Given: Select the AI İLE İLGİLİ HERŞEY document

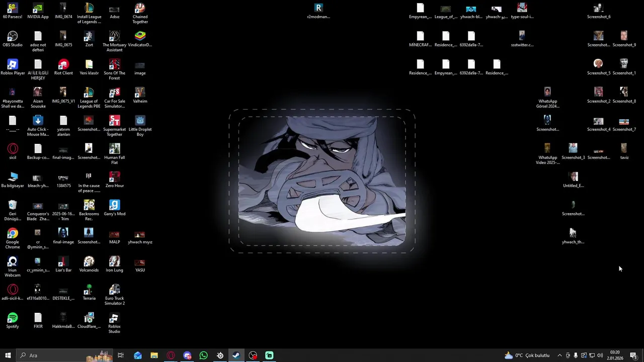Looking at the screenshot, I should click(38, 70).
